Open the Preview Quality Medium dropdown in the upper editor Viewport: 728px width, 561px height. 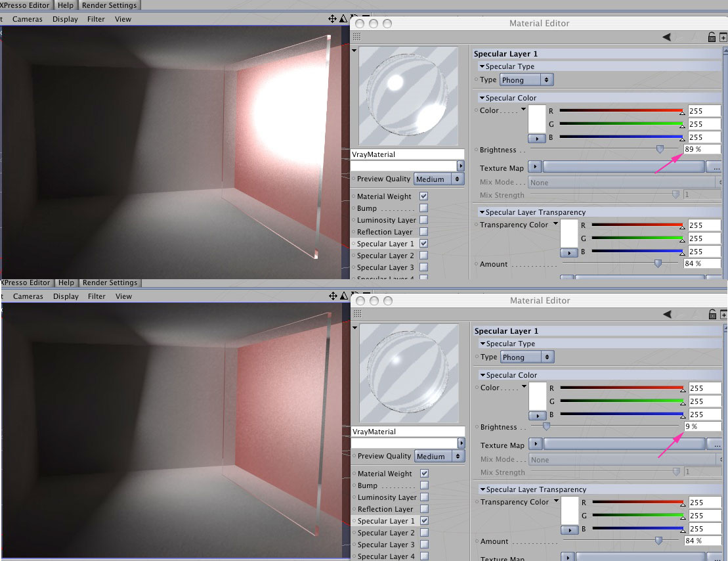[439, 179]
